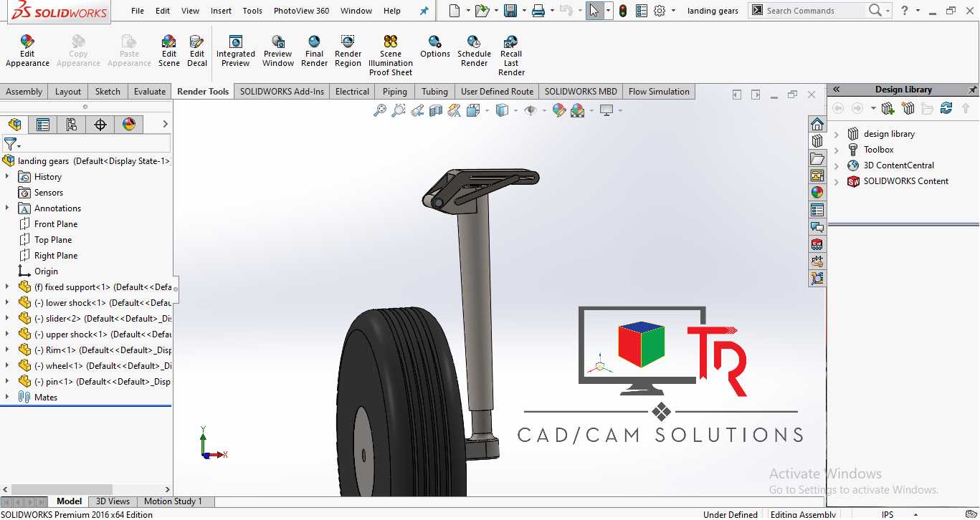Open Custom Properties task pane tab
The width and height of the screenshot is (980, 520).
click(x=817, y=210)
